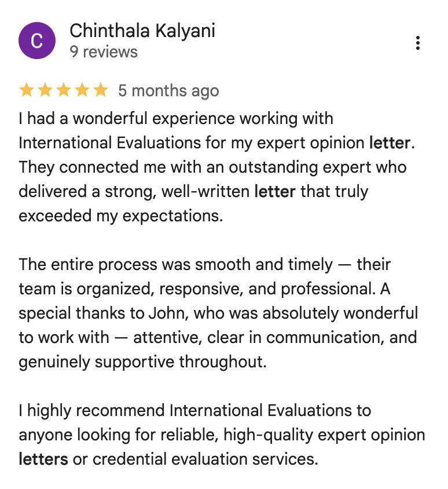The height and width of the screenshot is (489, 448).
Task: Click the fourth gold rating star
Action: [x=82, y=90]
